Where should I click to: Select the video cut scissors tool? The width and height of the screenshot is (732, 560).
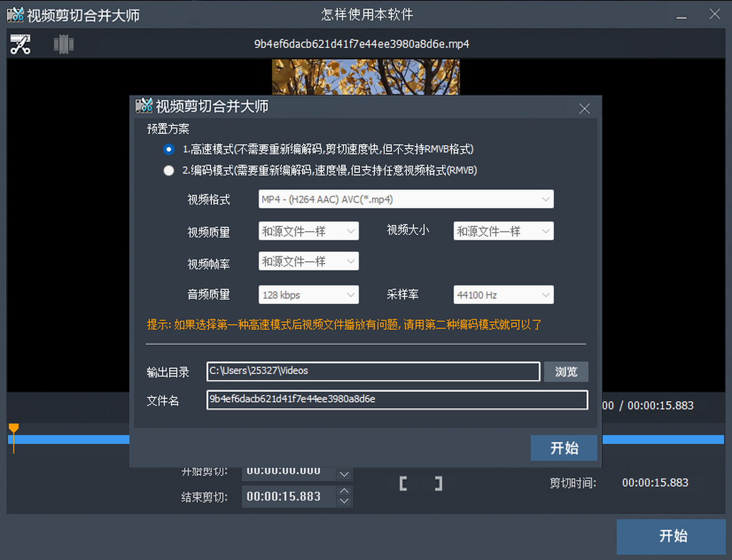pos(20,45)
